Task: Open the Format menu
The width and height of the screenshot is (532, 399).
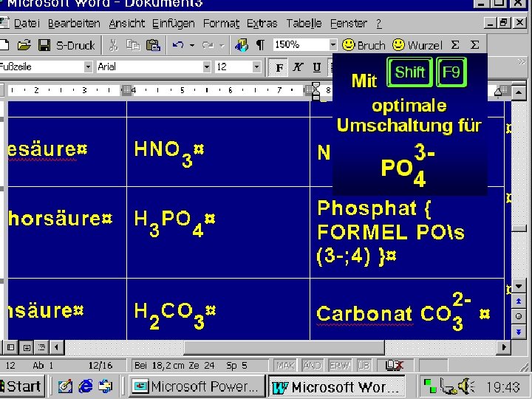Action: pos(221,24)
